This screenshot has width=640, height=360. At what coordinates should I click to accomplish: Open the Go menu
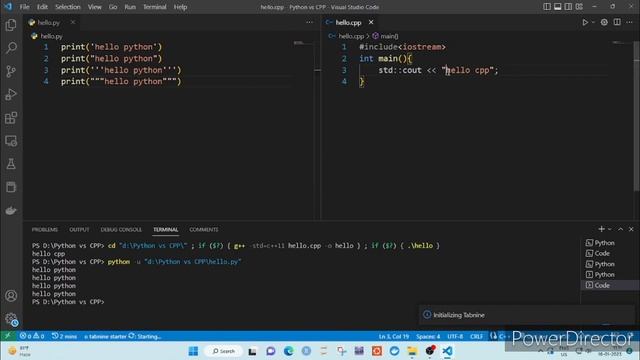113,7
